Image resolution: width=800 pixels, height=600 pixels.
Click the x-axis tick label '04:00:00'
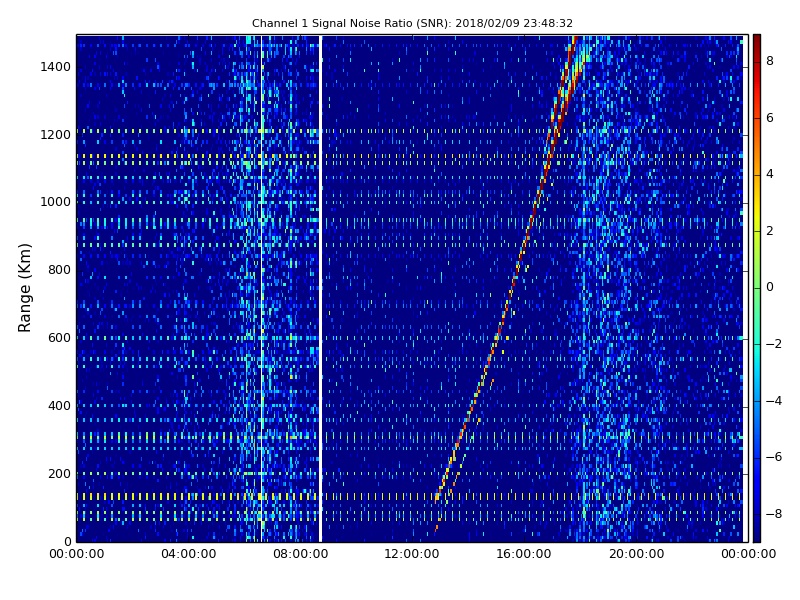click(188, 554)
